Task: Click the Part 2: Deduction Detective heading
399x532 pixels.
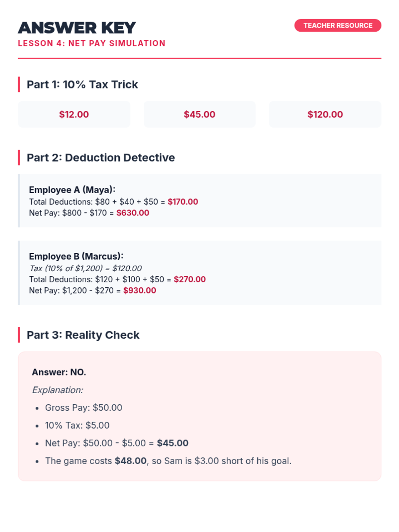Action: click(101, 158)
